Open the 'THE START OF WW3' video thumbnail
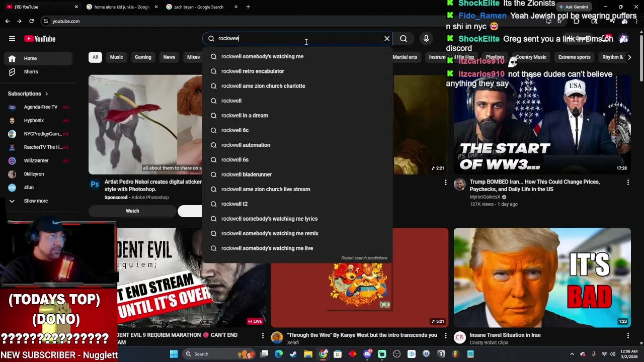 [x=542, y=124]
